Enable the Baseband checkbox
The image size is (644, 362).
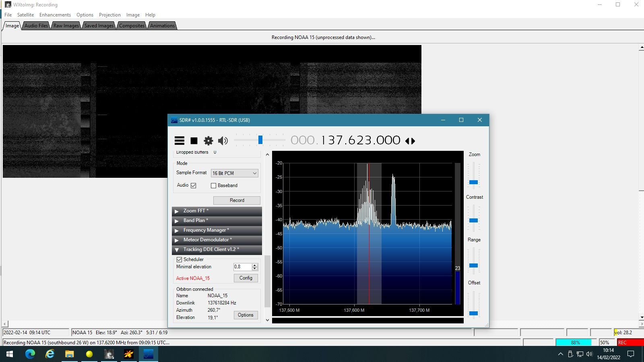[213, 185]
